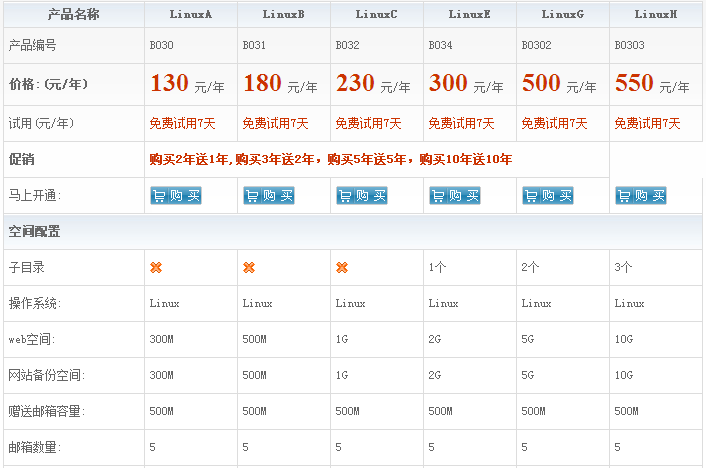
Task: Click the 邮箱数量 row label
Action: coord(35,447)
